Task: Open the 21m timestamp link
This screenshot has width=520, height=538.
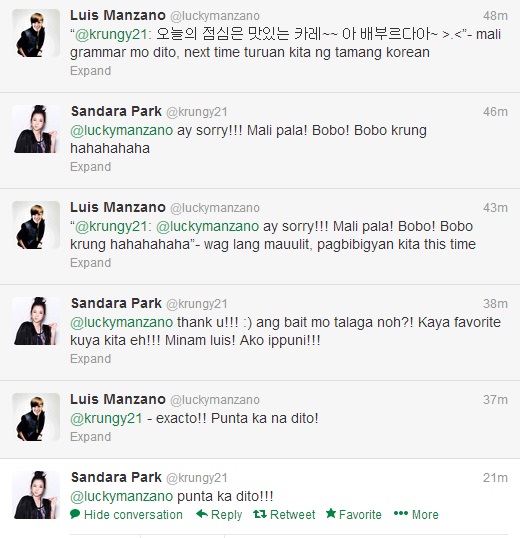Action: (x=495, y=478)
